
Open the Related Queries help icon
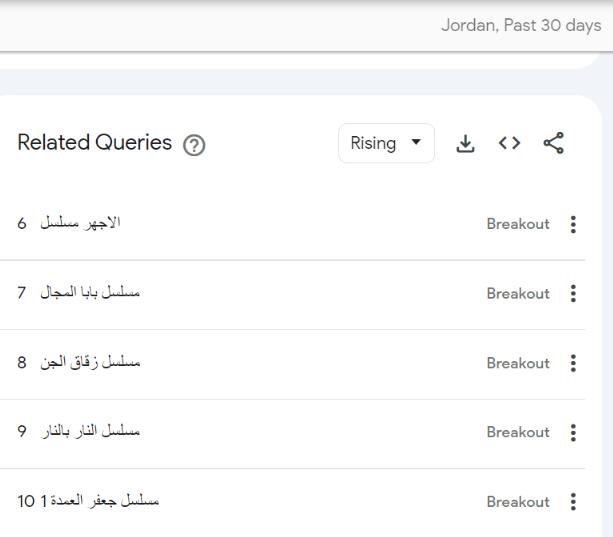tap(195, 145)
